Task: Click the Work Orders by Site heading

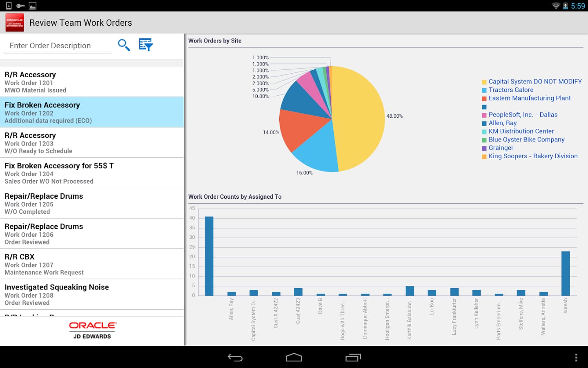Action: pyautogui.click(x=215, y=41)
